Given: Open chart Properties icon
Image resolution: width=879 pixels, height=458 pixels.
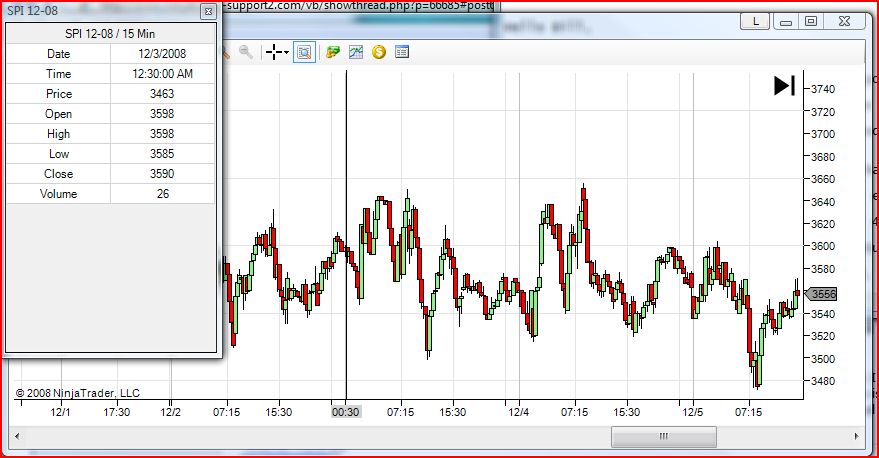Looking at the screenshot, I should pyautogui.click(x=402, y=52).
